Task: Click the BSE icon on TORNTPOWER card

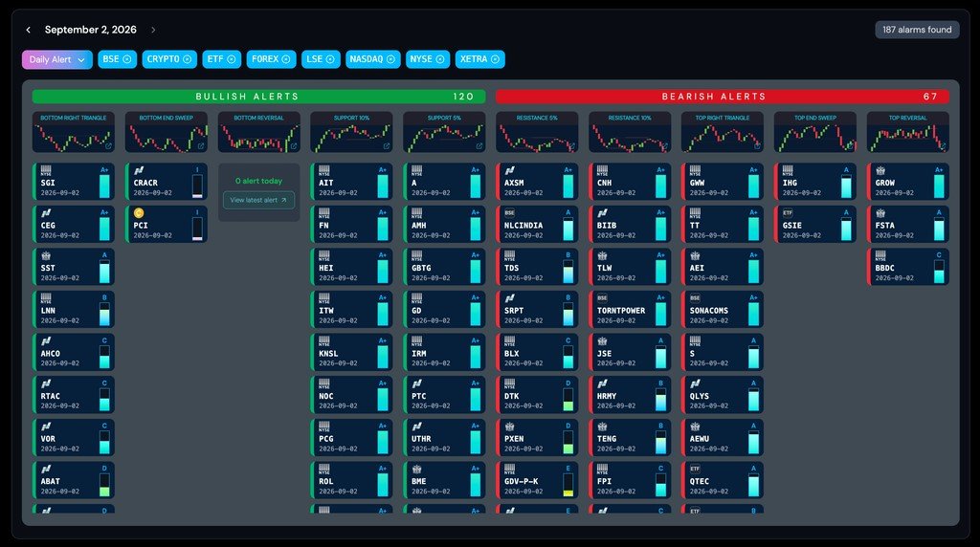Action: click(x=602, y=297)
